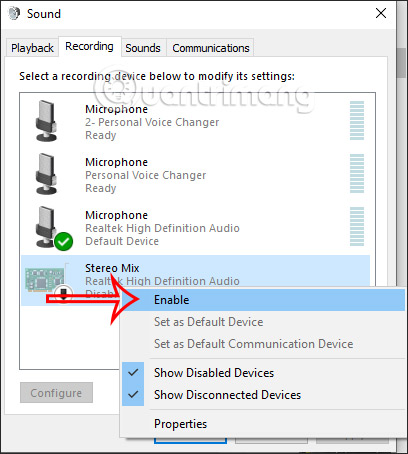Click the Sound speaker icon in title bar

click(14, 14)
